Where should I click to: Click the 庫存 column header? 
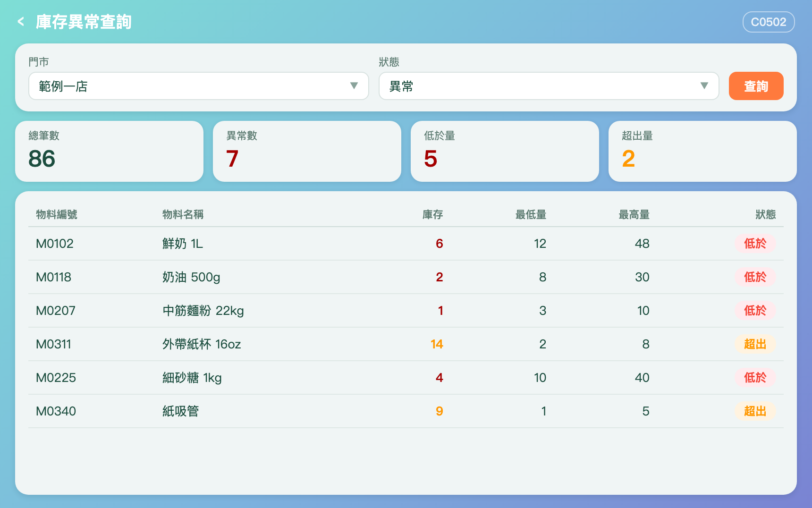tap(432, 214)
